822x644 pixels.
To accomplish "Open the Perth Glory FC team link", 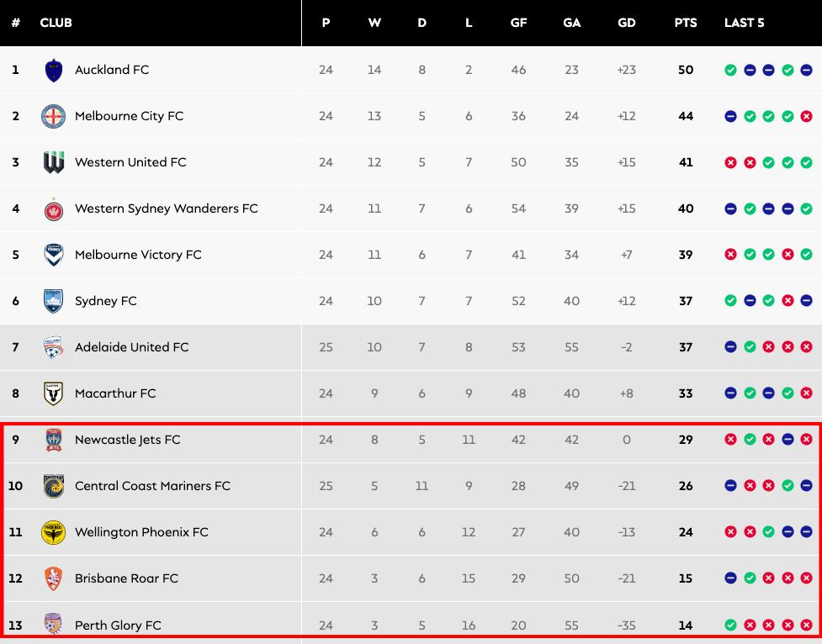I will 118,626.
